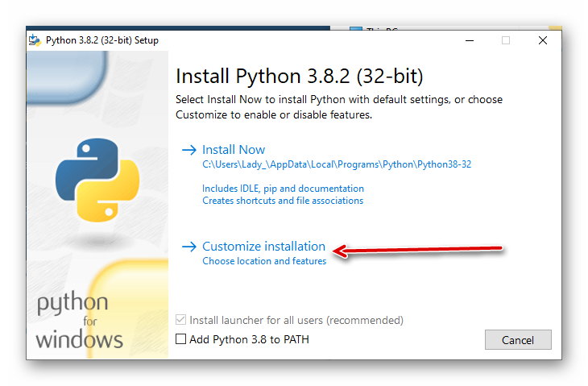Close the Python Setup window
This screenshot has width=588, height=386.
543,40
